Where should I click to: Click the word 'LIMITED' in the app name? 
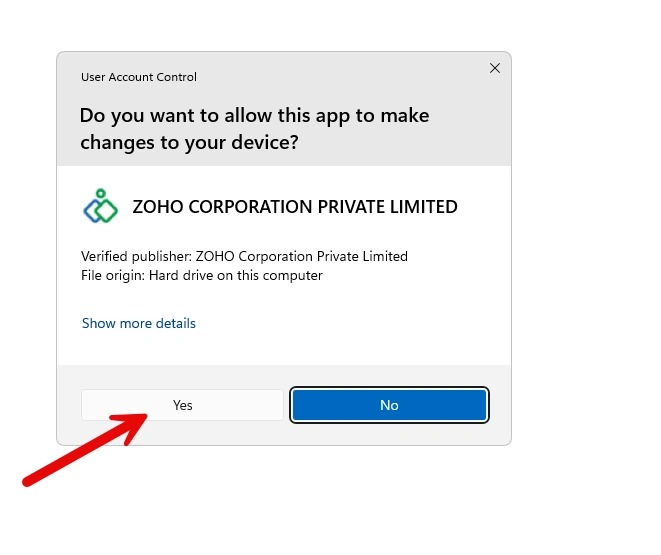pyautogui.click(x=421, y=207)
